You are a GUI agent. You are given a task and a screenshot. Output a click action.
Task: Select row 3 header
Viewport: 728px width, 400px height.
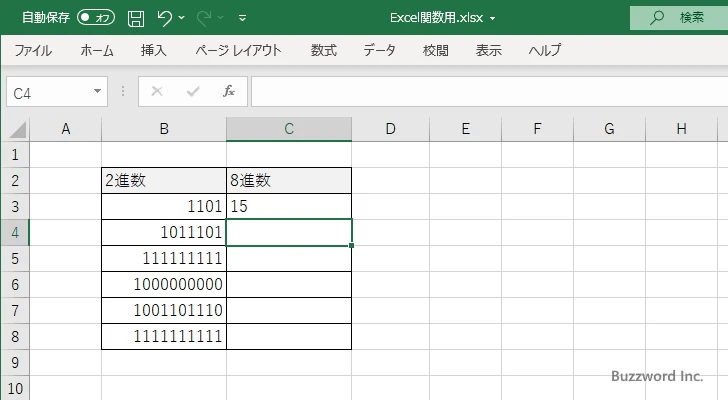(15, 206)
